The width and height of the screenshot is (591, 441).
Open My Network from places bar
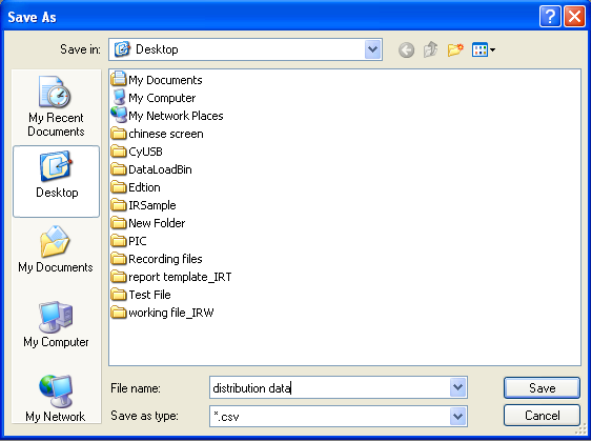[x=55, y=399]
